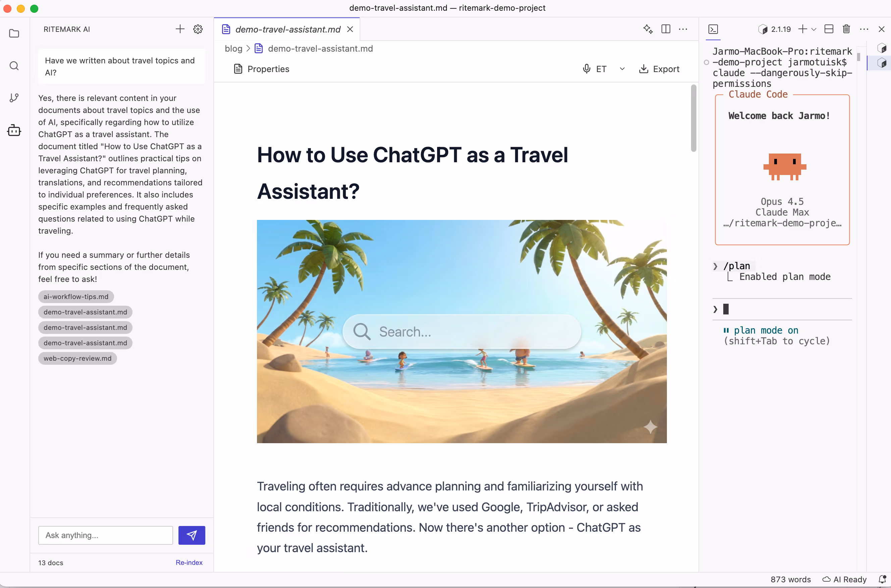Send the chat message with paper plane icon
Screen dimensions: 891x588
192,535
